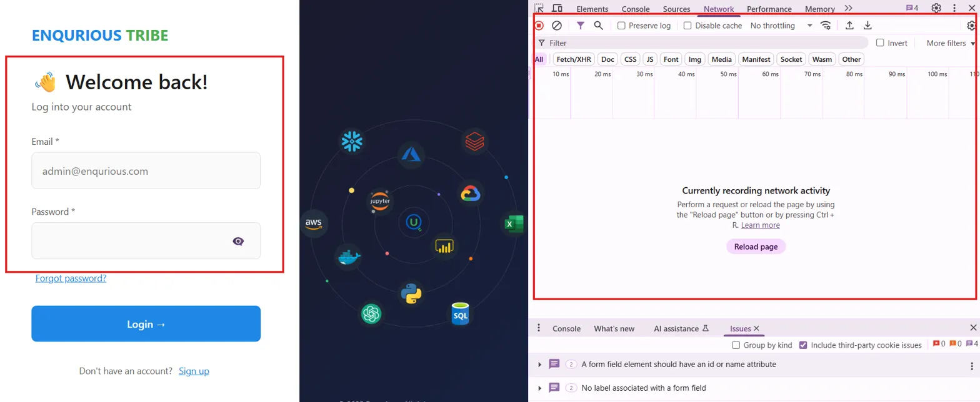
Task: Open network conditions Wi-Fi icon
Action: pyautogui.click(x=826, y=26)
